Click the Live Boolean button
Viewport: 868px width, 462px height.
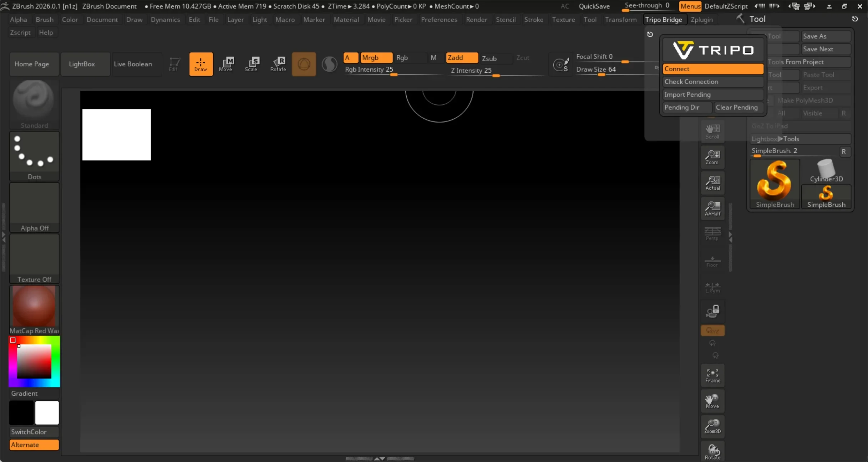coord(137,64)
